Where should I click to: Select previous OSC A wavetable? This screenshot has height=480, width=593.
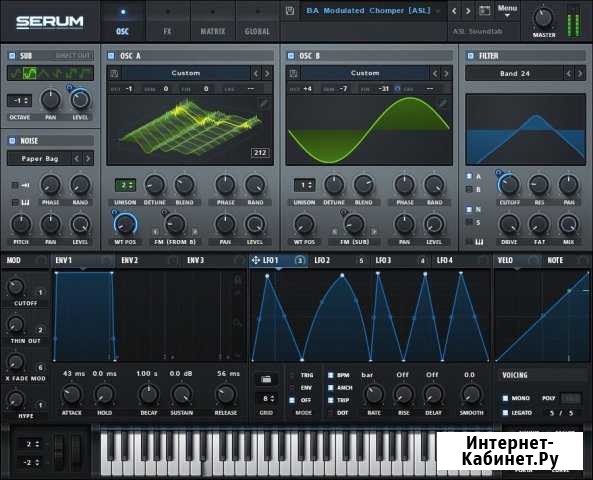coord(256,73)
